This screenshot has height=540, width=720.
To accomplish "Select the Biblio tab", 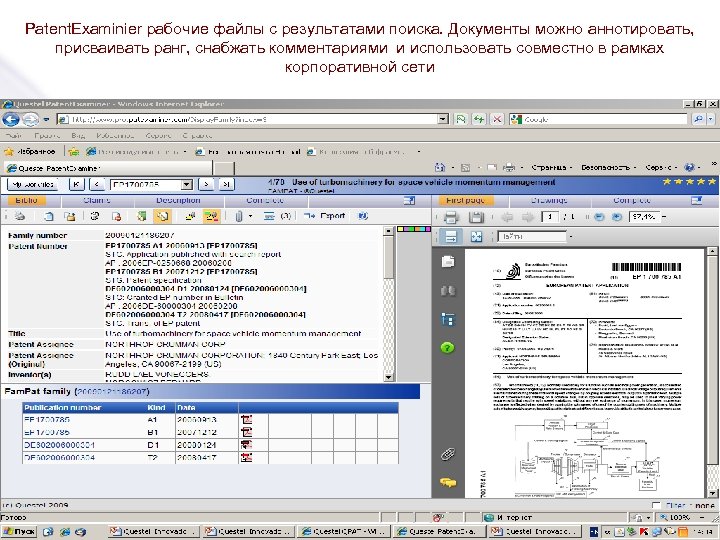I will tap(27, 201).
